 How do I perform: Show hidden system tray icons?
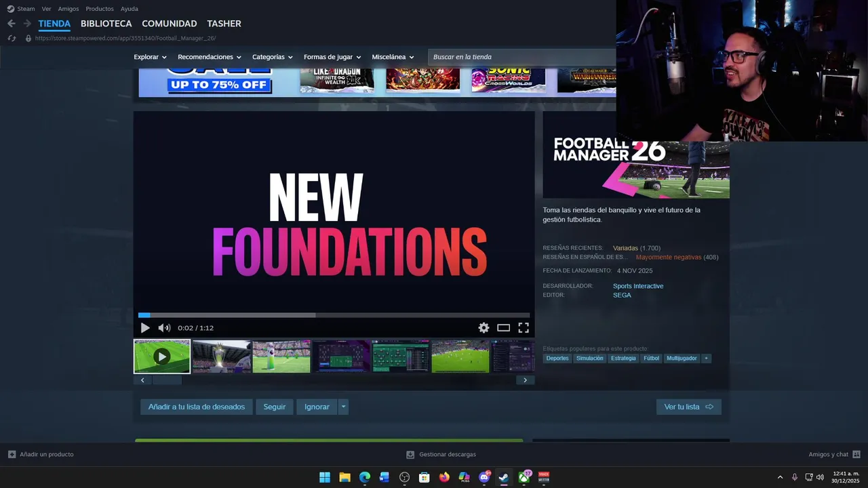pyautogui.click(x=780, y=477)
